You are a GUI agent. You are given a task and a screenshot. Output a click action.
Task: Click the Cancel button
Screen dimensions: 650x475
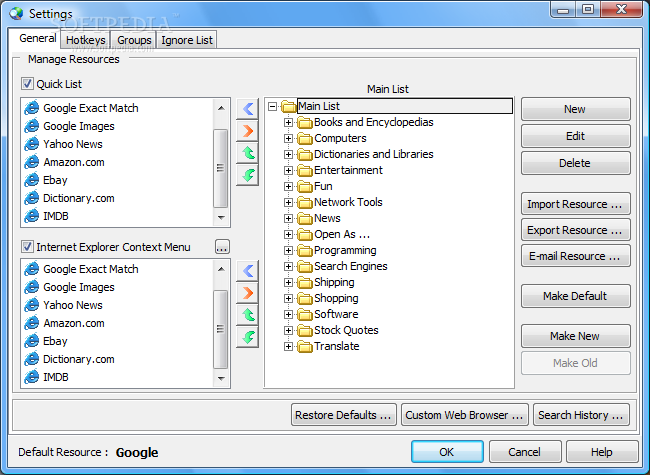(x=525, y=452)
